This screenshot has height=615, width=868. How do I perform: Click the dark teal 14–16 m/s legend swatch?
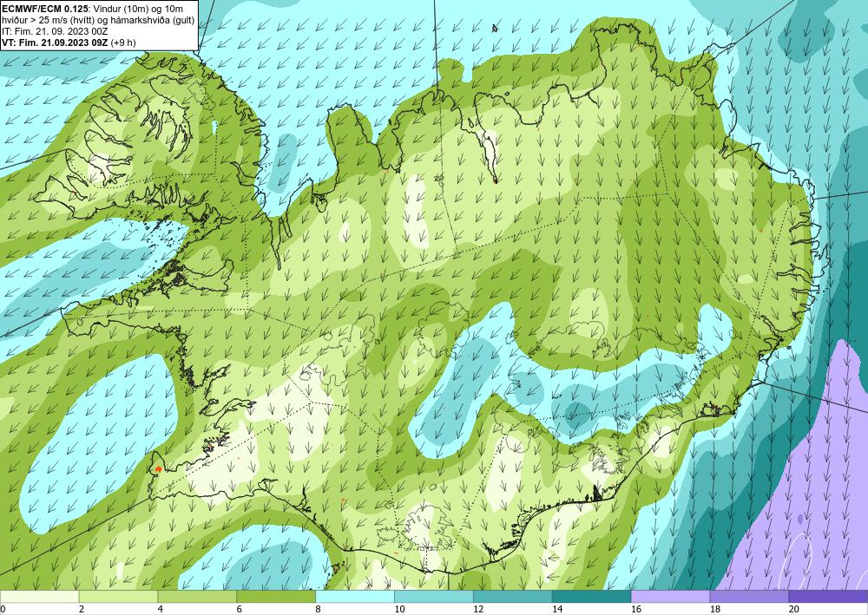591,597
